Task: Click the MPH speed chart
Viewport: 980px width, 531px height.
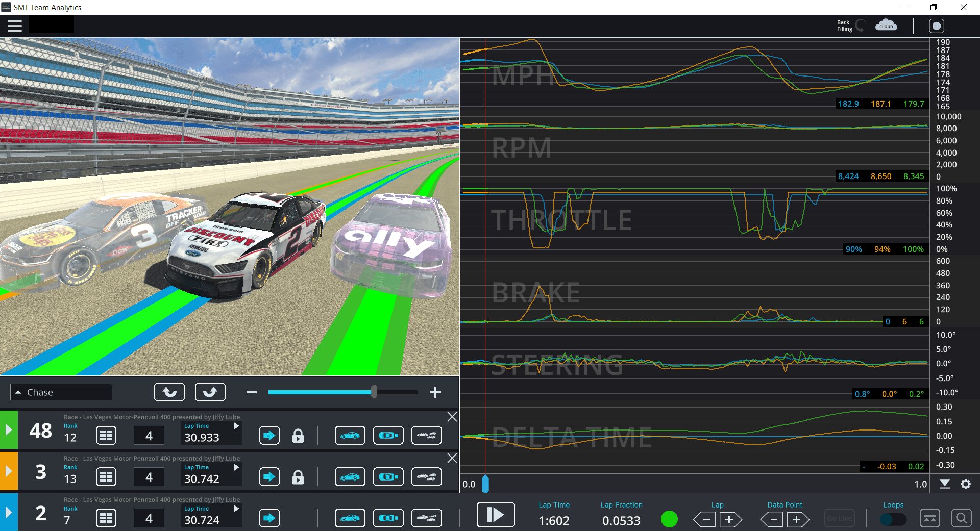Action: pos(694,74)
